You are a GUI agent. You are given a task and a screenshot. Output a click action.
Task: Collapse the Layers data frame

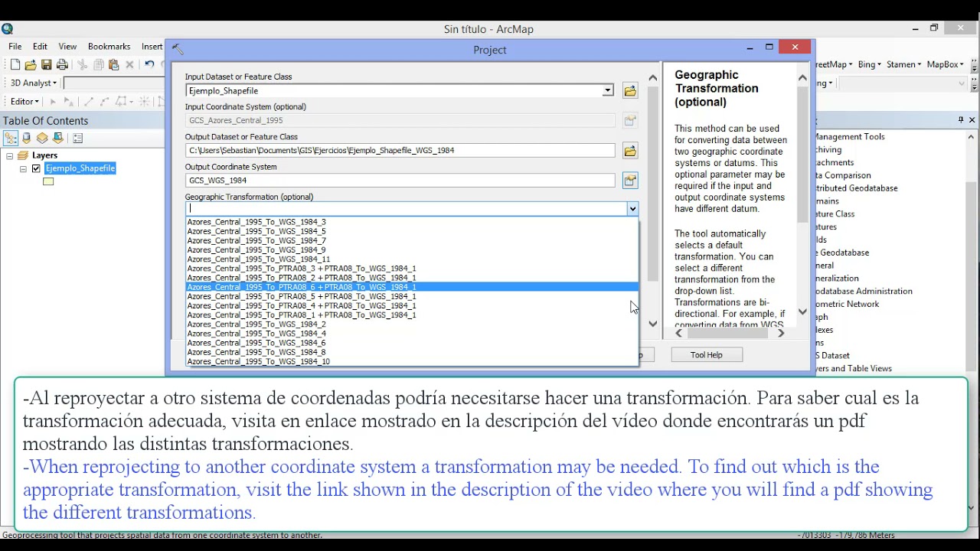(10, 155)
